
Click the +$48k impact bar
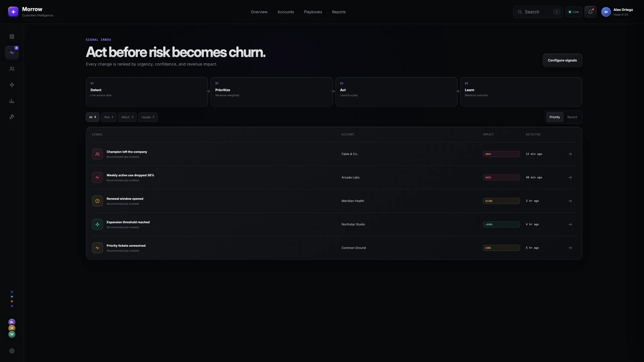tap(501, 225)
